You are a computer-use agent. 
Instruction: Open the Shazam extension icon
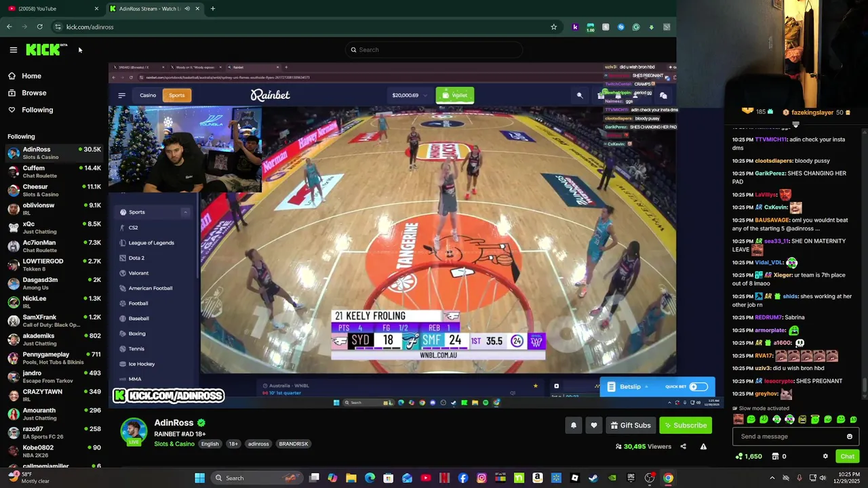[620, 27]
